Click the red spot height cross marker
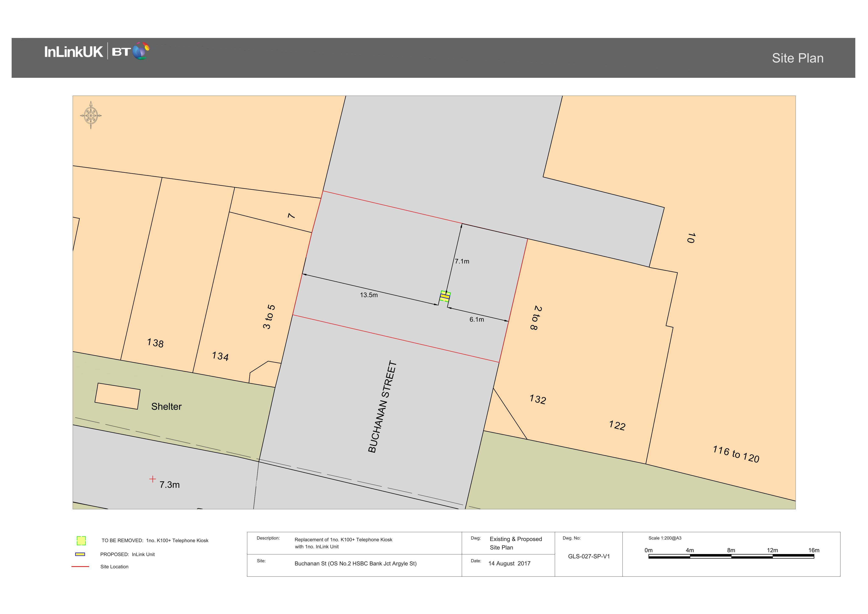Image resolution: width=868 pixels, height=614 pixels. 152,479
